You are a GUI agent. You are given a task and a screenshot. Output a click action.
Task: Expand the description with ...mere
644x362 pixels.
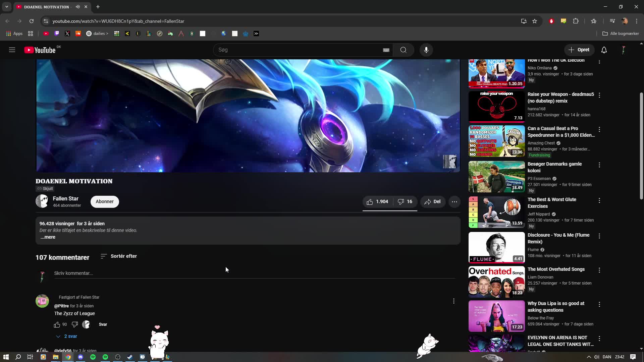point(48,237)
